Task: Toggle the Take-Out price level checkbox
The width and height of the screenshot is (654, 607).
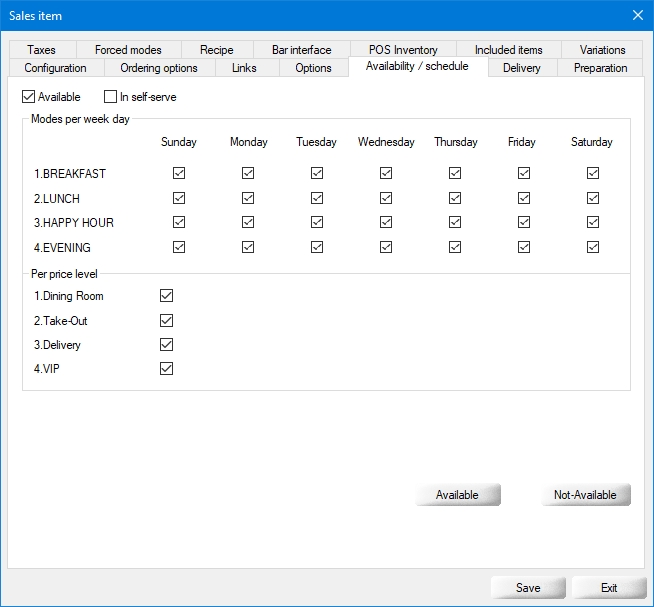Action: pyautogui.click(x=167, y=321)
